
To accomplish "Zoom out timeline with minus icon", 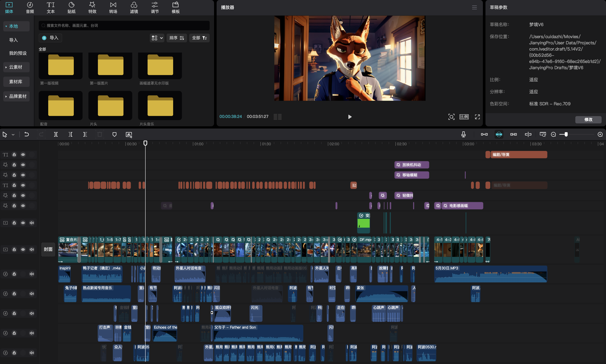I will click(553, 134).
